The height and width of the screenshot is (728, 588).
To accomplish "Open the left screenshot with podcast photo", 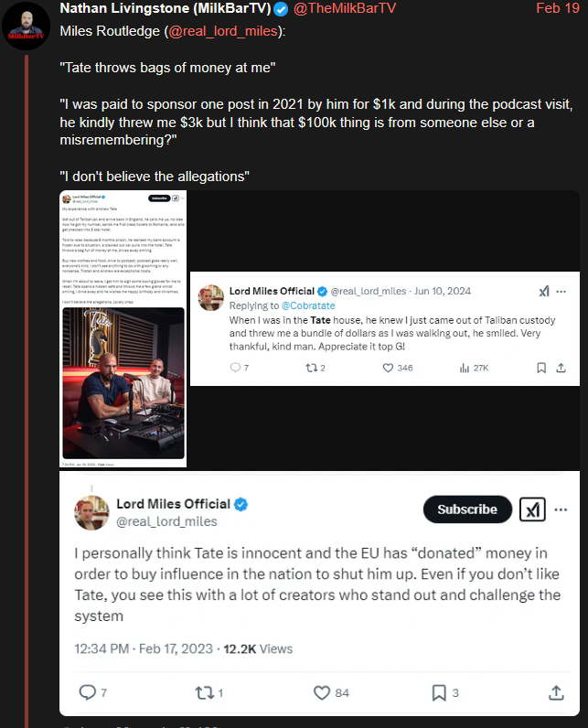I will (x=123, y=328).
